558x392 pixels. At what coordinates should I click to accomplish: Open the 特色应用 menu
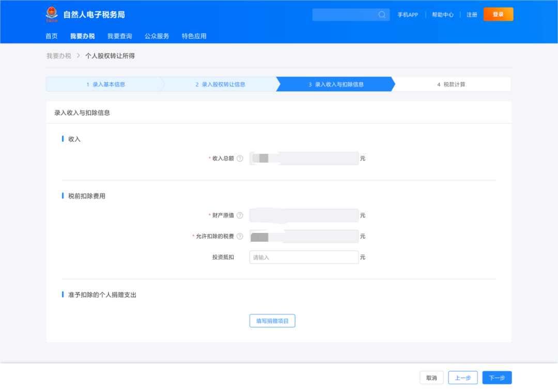pos(193,36)
